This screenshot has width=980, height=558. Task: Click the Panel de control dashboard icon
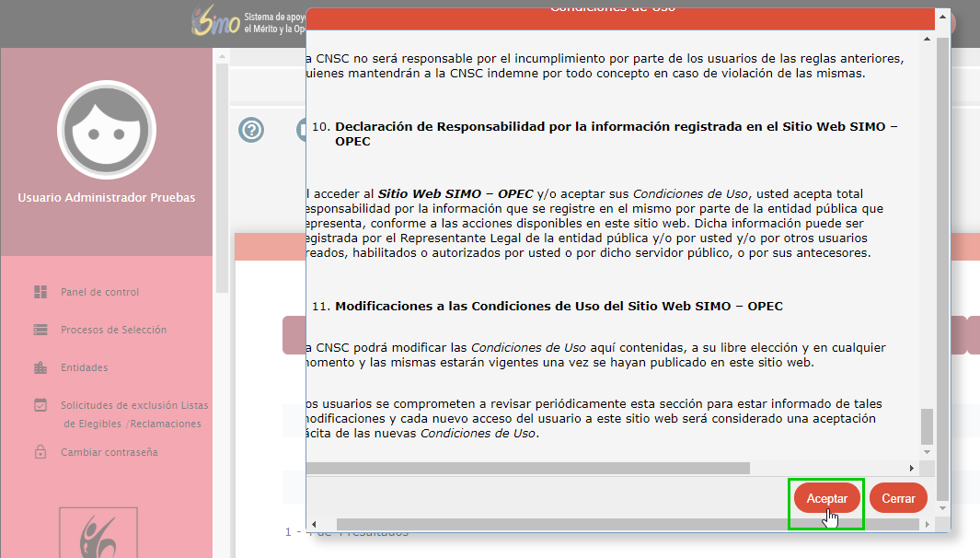click(x=40, y=292)
